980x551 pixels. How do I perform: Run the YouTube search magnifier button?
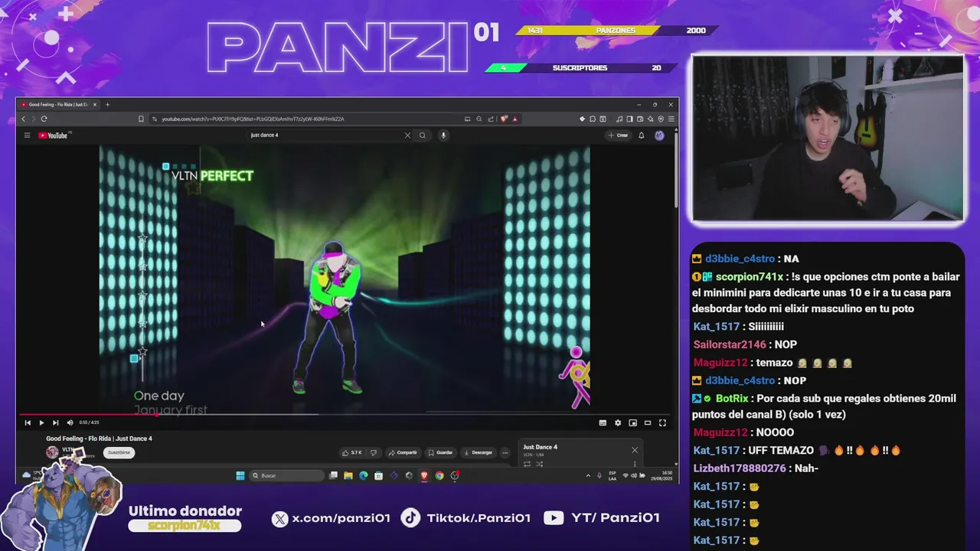click(x=422, y=135)
